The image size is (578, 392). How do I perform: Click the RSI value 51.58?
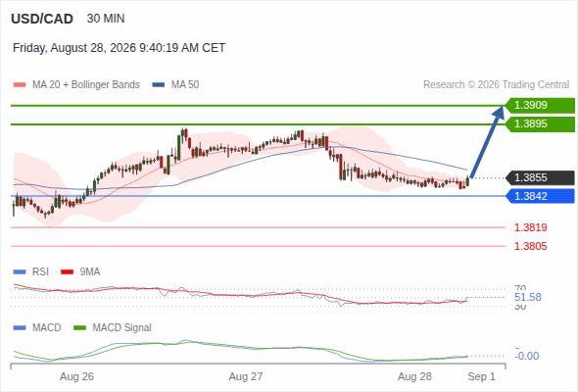528,297
